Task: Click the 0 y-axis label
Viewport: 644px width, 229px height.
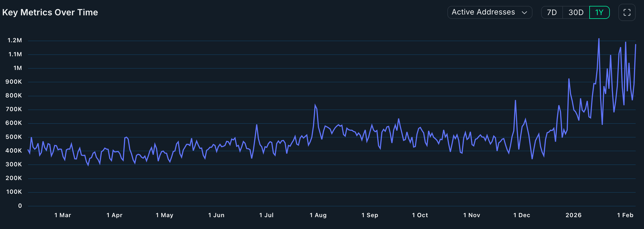Action: coord(20,206)
